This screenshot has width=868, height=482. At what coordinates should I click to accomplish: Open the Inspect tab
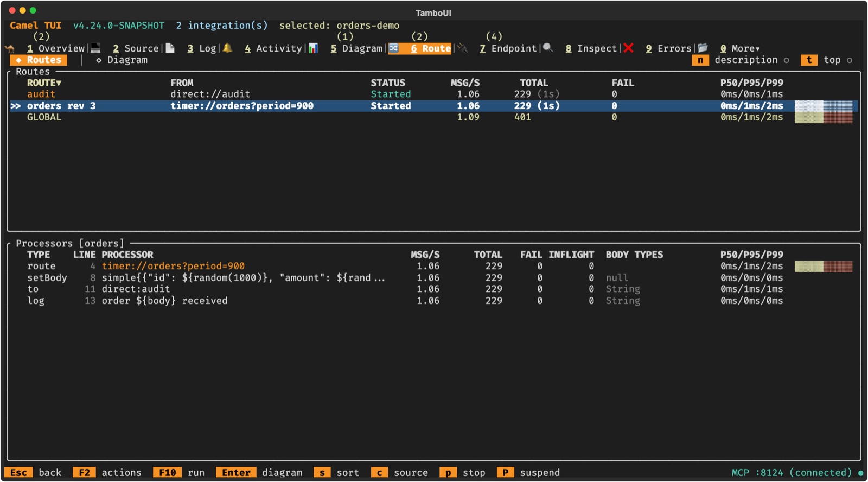point(591,48)
